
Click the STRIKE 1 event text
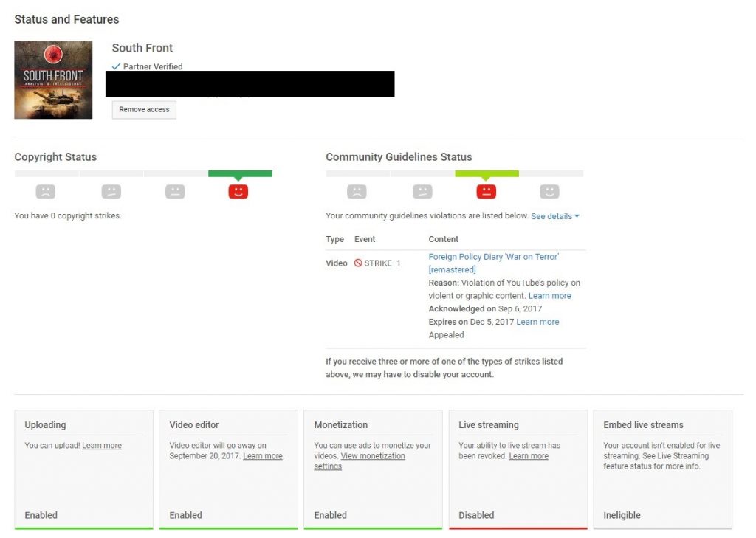coord(382,263)
